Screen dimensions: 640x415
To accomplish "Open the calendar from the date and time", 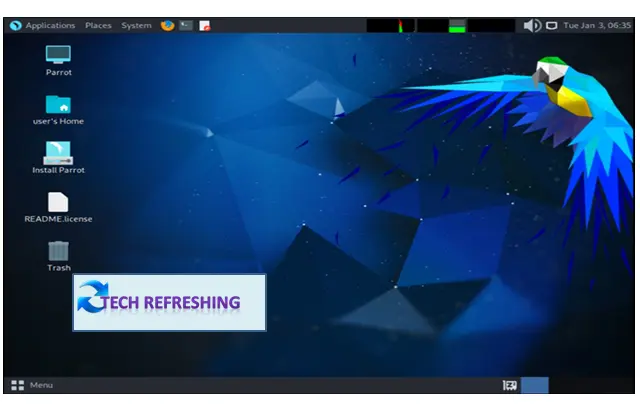I will [597, 25].
